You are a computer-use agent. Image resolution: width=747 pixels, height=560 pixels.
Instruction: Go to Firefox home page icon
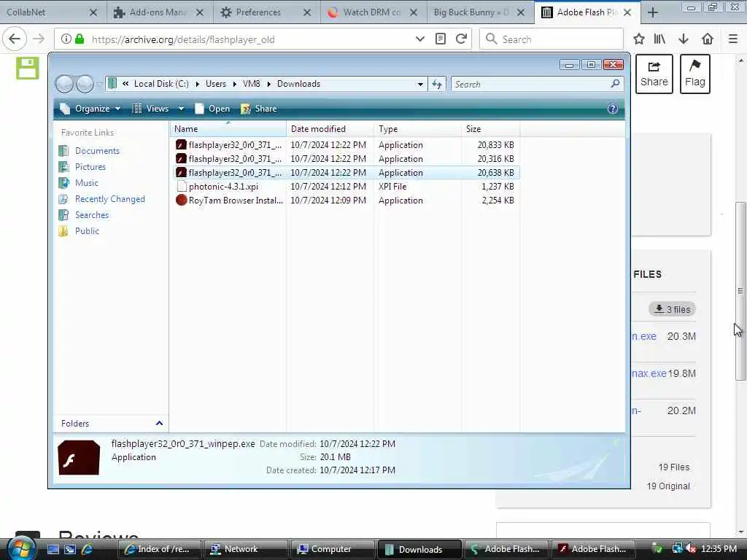[x=708, y=39]
